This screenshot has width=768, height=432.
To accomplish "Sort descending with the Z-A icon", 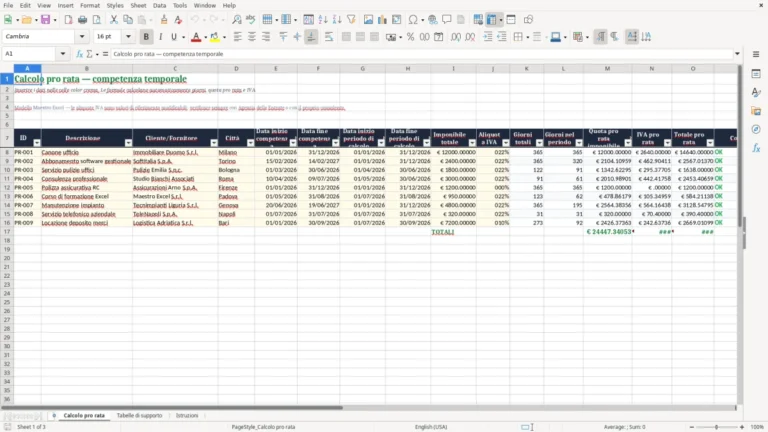I will 337,20.
